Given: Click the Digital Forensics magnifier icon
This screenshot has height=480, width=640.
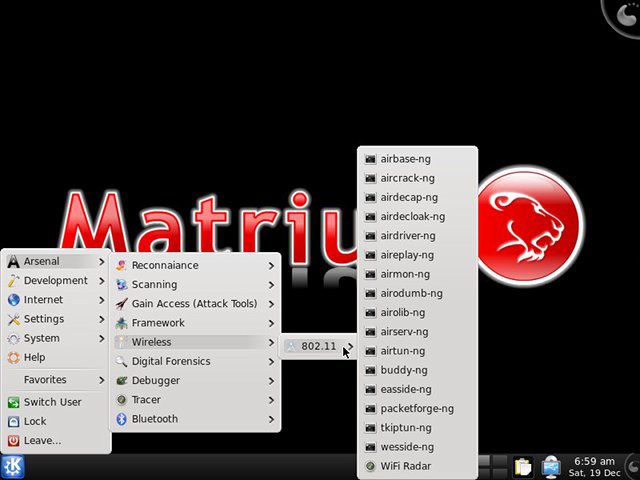Looking at the screenshot, I should click(x=121, y=361).
